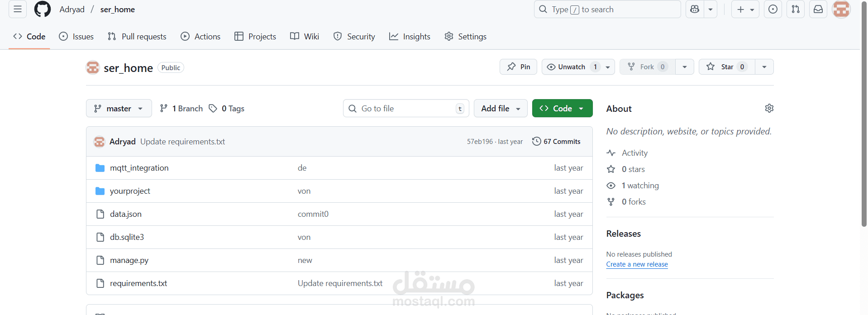This screenshot has width=868, height=315.
Task: Open the 'de' commit message for mqtt_integration
Action: 302,168
